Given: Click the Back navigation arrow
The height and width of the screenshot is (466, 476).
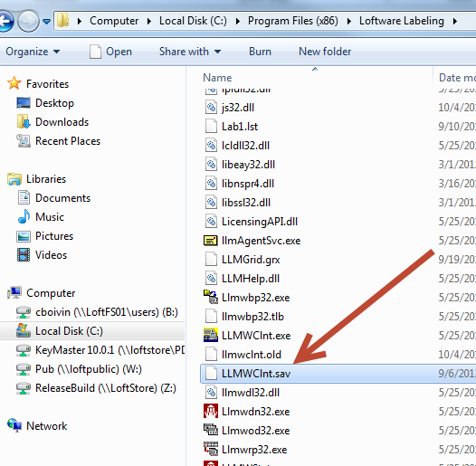Looking at the screenshot, I should coord(5,21).
